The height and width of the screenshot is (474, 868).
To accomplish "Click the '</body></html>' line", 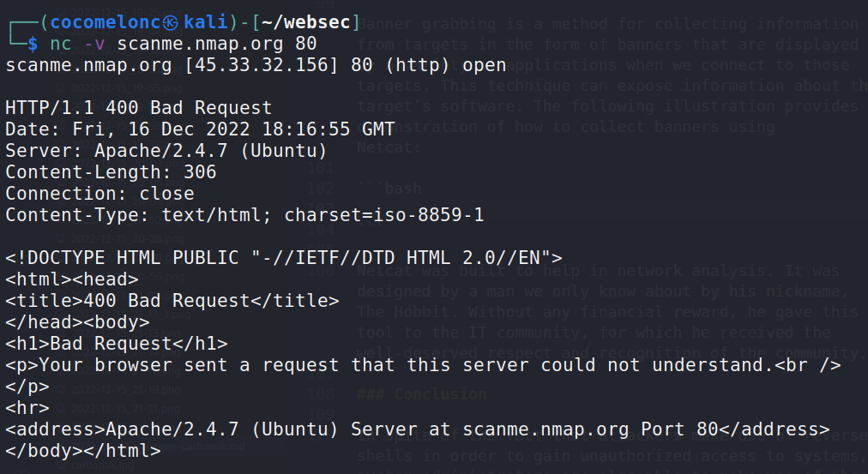I will tap(83, 450).
